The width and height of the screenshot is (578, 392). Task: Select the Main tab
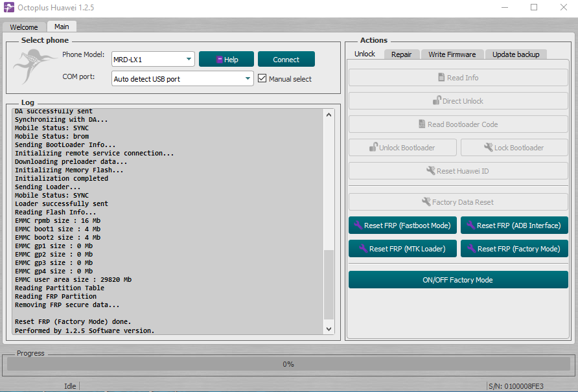click(62, 27)
